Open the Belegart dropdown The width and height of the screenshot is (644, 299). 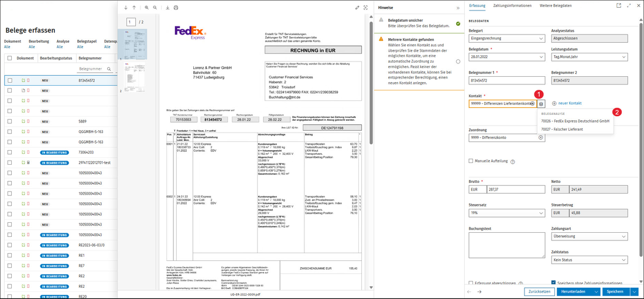507,39
